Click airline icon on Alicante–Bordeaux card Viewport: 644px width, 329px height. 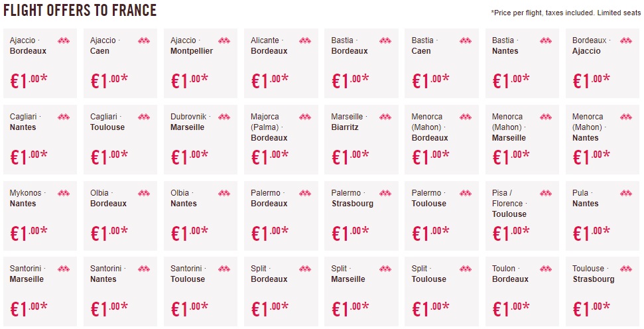pos(304,41)
